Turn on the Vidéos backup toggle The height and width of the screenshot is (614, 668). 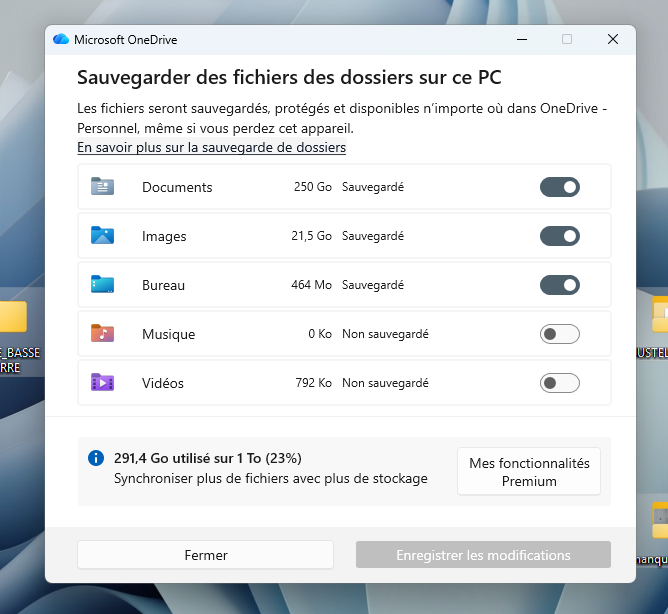pos(559,383)
